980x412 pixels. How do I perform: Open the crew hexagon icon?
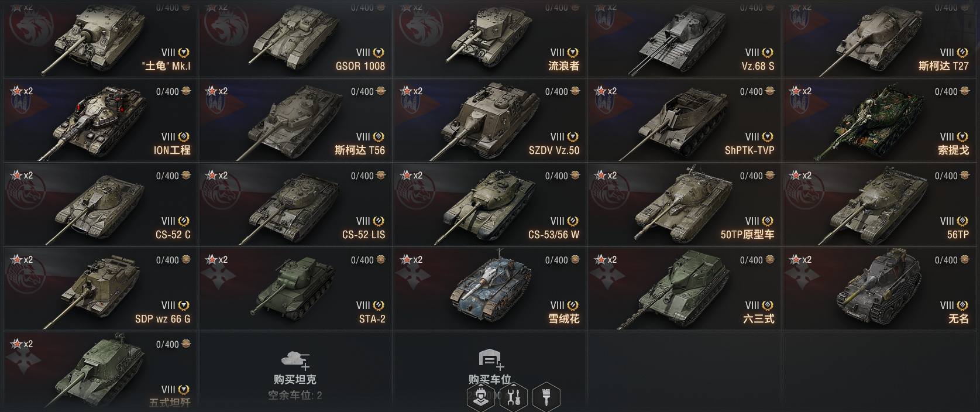(482, 397)
